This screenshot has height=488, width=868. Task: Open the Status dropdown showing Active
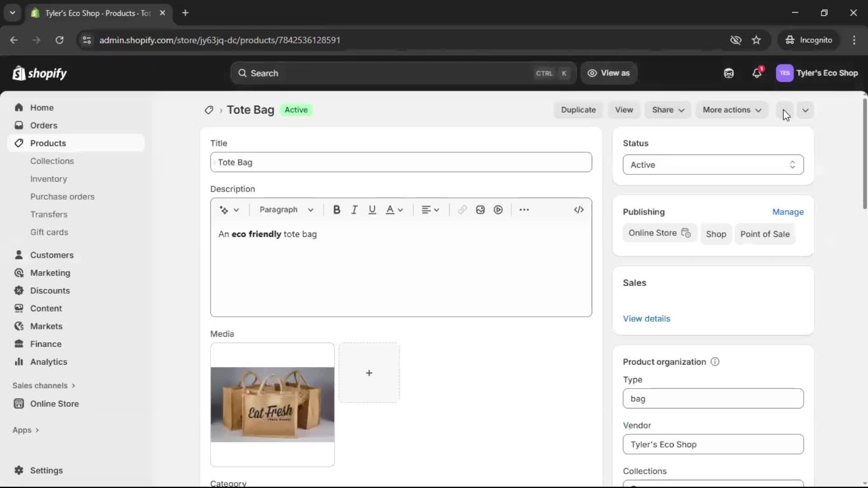coord(713,164)
